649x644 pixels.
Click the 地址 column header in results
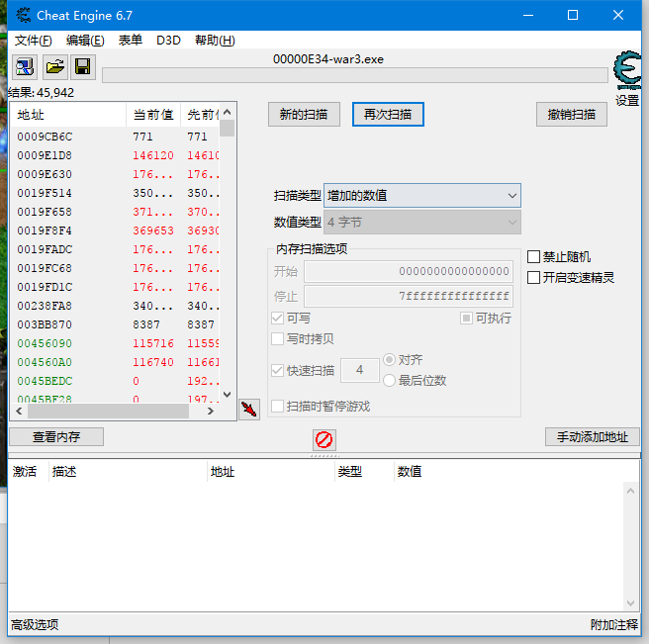(68, 115)
